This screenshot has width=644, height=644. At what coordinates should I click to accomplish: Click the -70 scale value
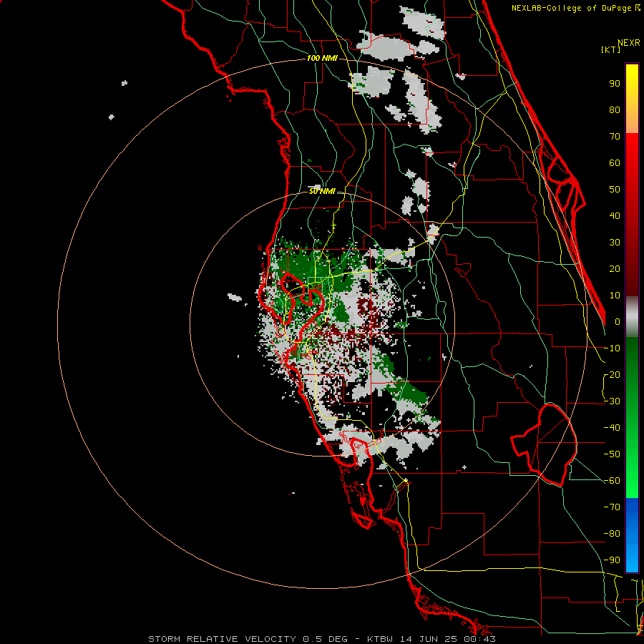pos(612,507)
